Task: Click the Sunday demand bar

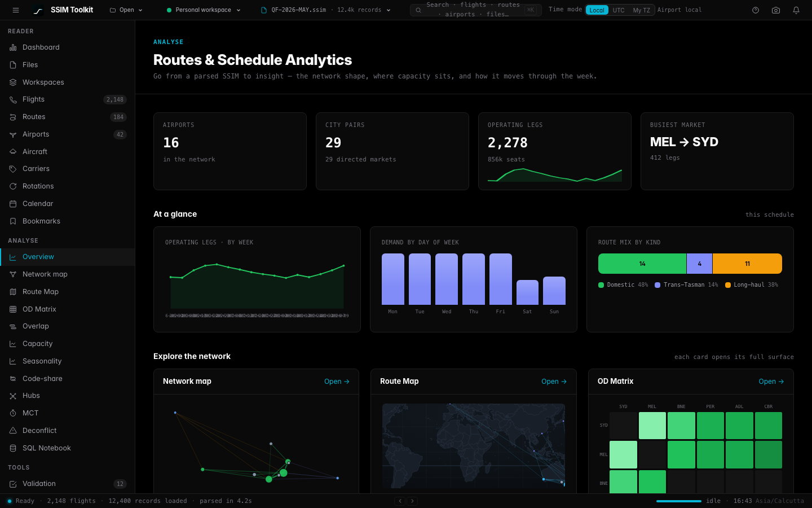Action: tap(554, 291)
